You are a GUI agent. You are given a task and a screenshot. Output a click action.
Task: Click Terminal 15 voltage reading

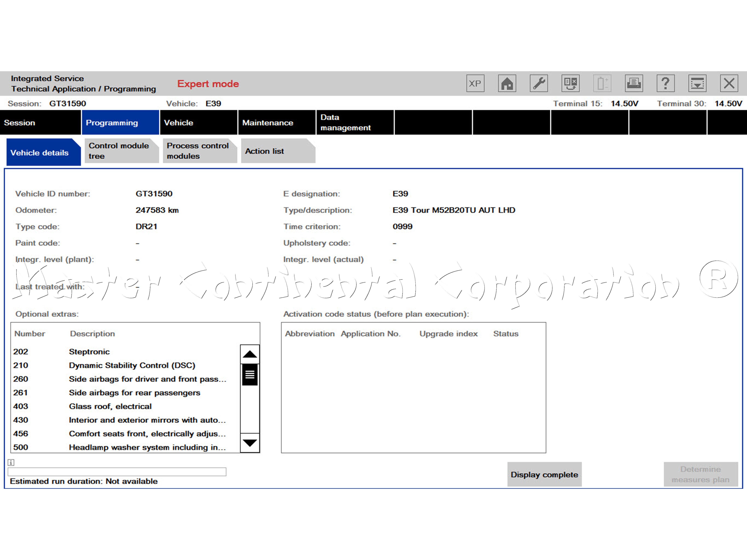click(x=624, y=104)
